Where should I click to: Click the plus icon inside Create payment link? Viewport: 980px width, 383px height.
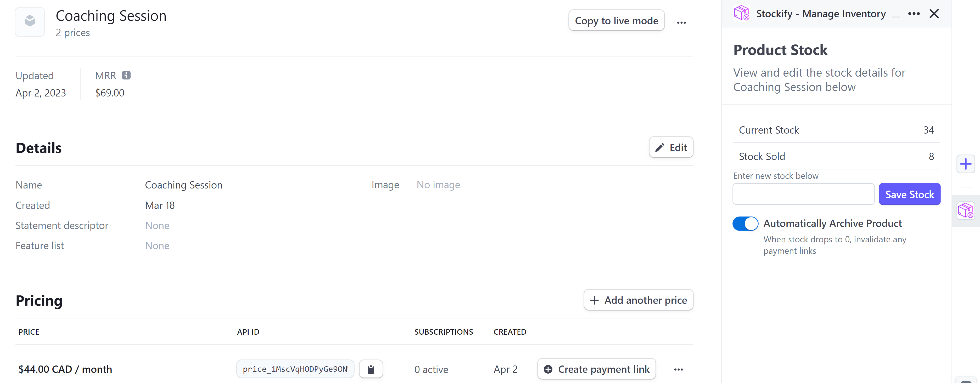tap(548, 369)
